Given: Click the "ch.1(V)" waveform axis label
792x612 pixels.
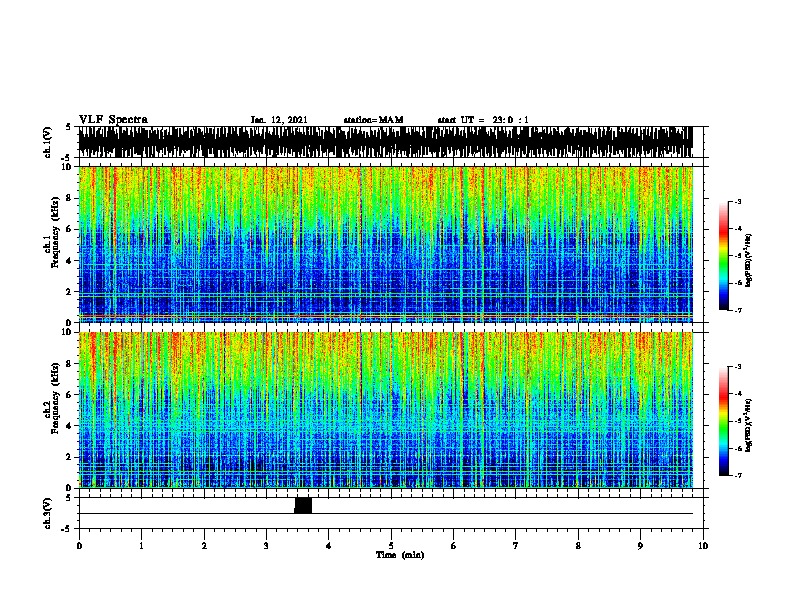Looking at the screenshot, I should click(48, 142).
